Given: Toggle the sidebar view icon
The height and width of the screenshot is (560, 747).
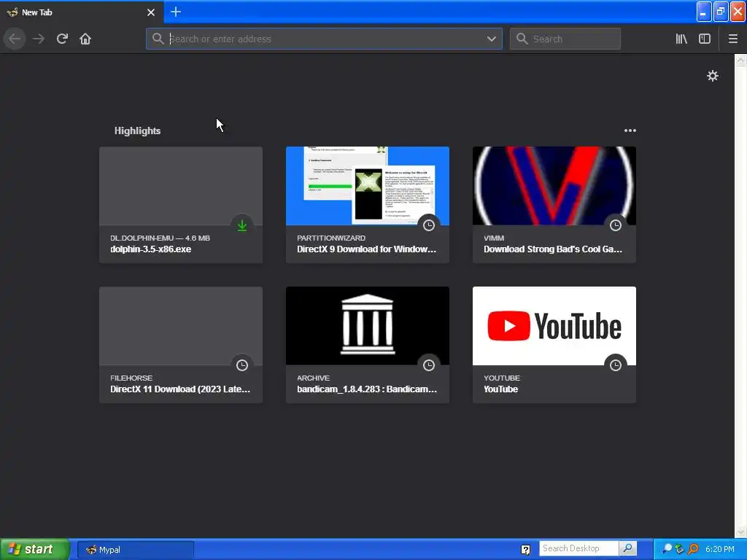Looking at the screenshot, I should point(705,39).
